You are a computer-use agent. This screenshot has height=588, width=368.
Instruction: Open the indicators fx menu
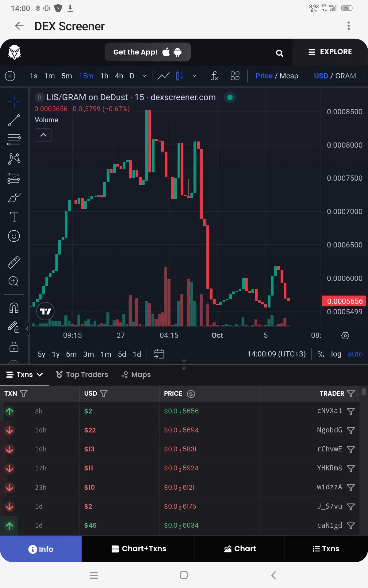click(x=214, y=76)
